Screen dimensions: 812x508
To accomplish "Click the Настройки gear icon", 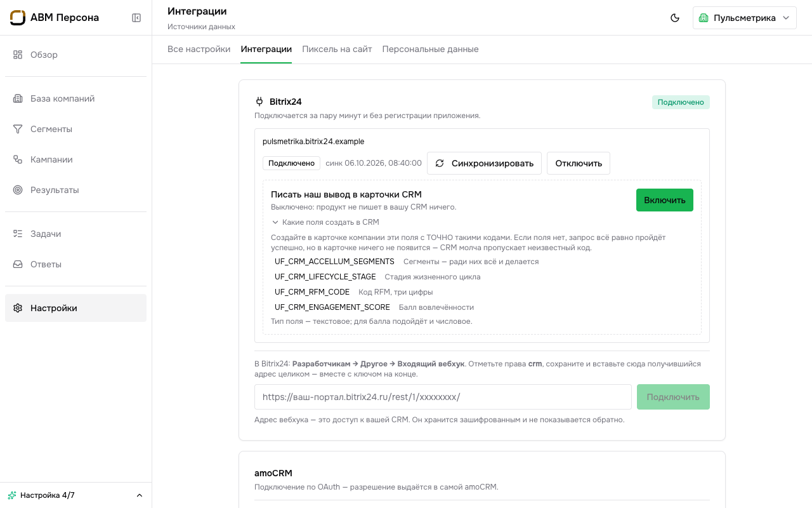I will click(18, 308).
